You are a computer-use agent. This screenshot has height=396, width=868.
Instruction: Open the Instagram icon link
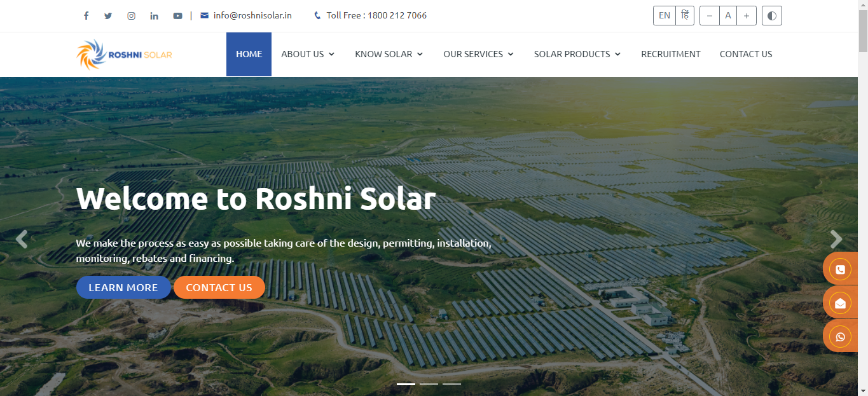131,16
